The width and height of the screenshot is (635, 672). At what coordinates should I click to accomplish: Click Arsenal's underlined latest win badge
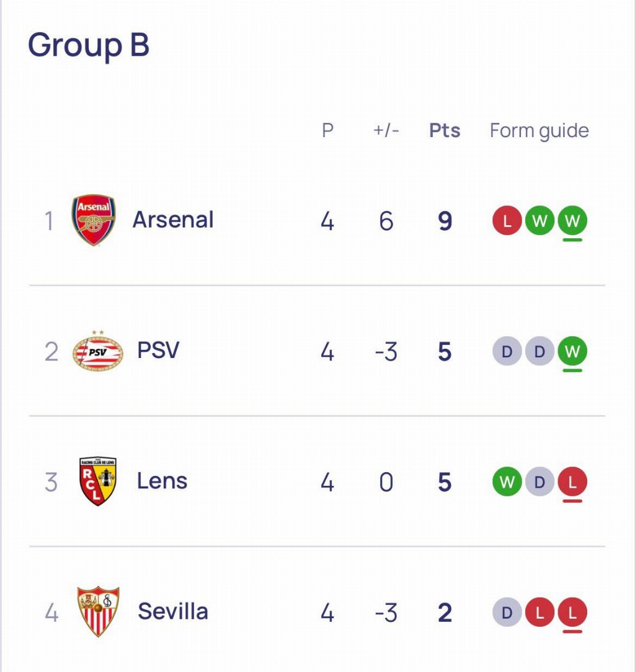(x=572, y=222)
